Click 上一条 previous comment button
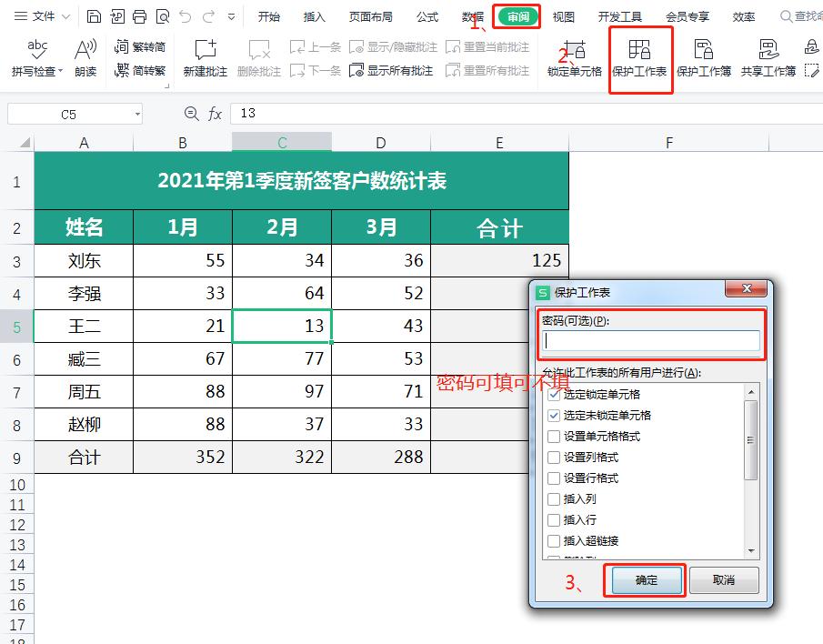This screenshot has height=644, width=823. (315, 47)
